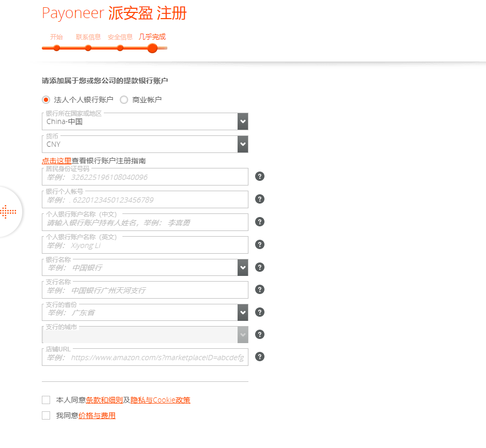This screenshot has height=448, width=486.
Task: Click question mark next to 个人银行账户名称（中文）
Action: [x=259, y=222]
